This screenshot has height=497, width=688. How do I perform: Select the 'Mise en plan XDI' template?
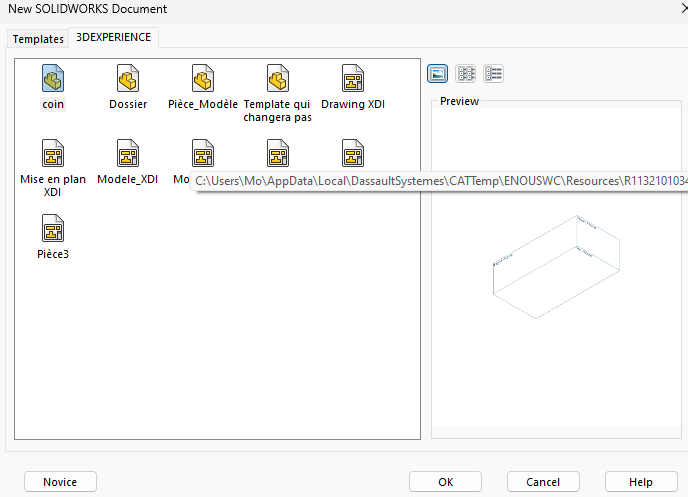pyautogui.click(x=53, y=153)
